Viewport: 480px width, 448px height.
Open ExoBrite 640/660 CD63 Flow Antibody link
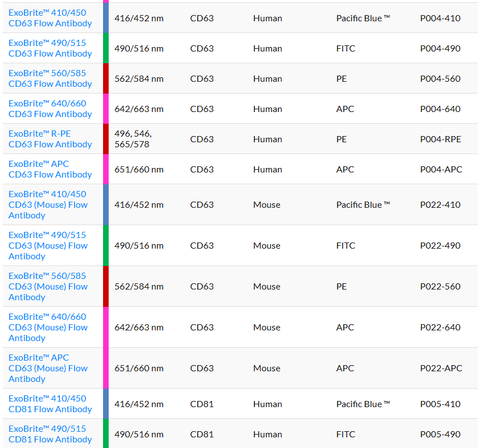click(50, 109)
